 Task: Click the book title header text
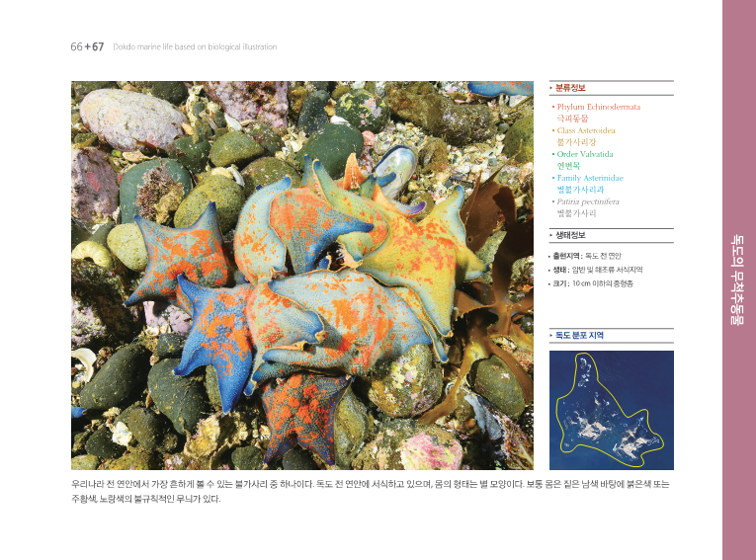[195, 46]
